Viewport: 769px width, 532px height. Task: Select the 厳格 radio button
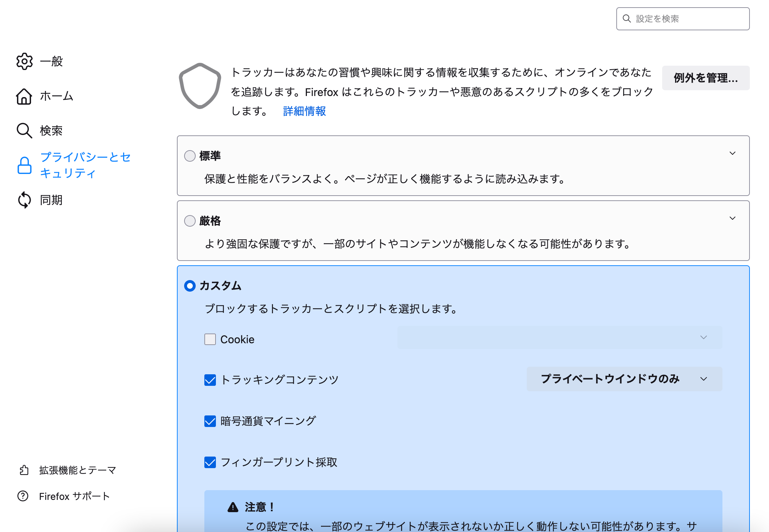tap(190, 221)
